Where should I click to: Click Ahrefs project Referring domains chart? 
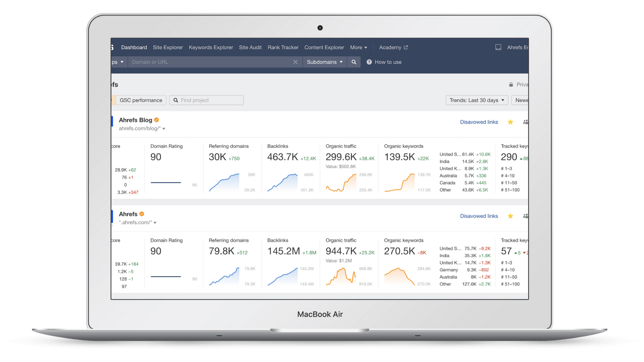point(224,277)
